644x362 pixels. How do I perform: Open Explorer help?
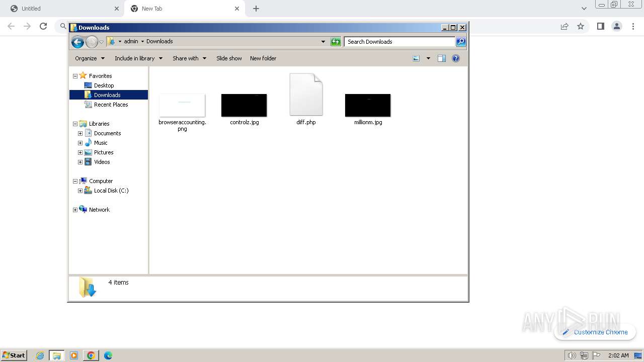point(456,58)
